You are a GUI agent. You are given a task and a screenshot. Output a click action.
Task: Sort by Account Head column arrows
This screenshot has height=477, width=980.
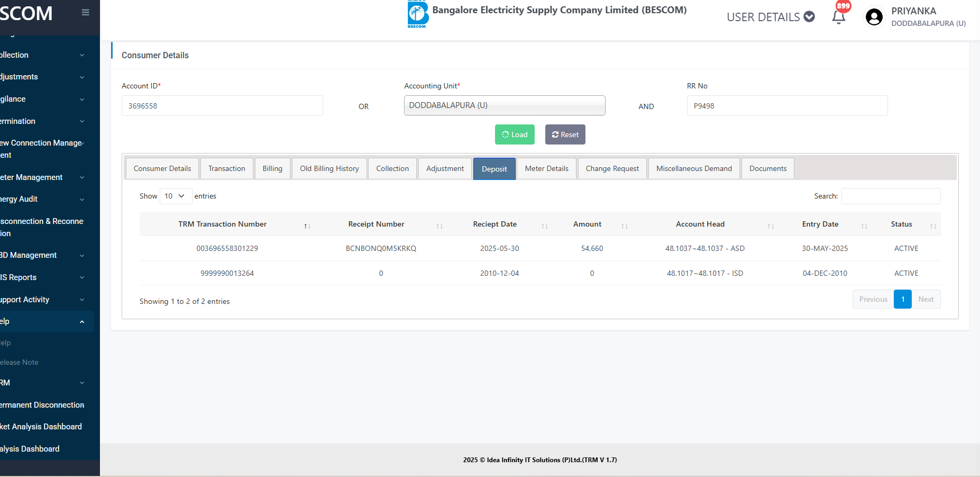(x=771, y=226)
